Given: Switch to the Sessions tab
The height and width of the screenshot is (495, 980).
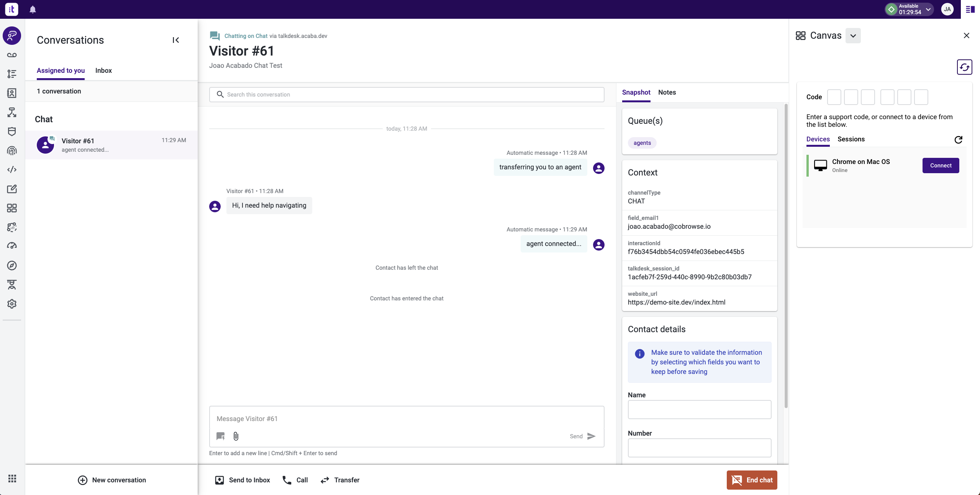Looking at the screenshot, I should (851, 139).
